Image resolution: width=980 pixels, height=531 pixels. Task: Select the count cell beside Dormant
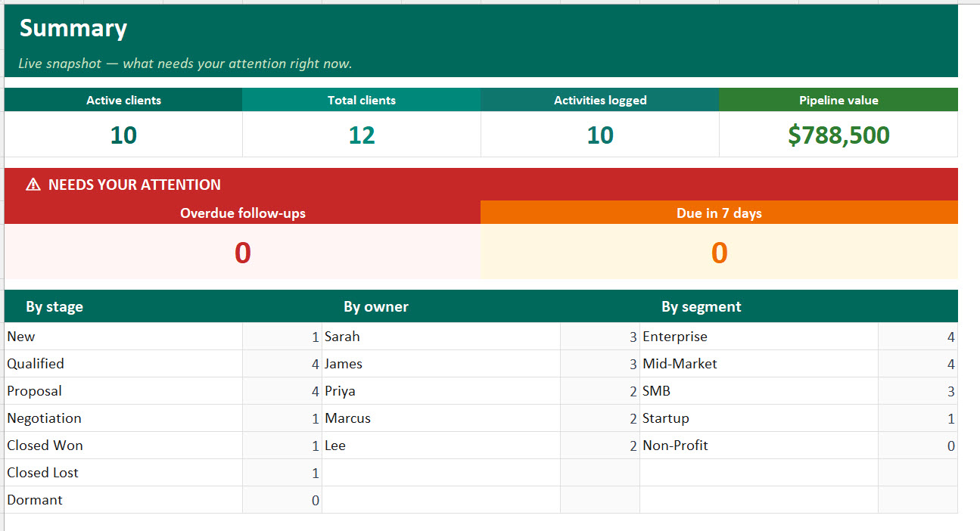pos(282,500)
